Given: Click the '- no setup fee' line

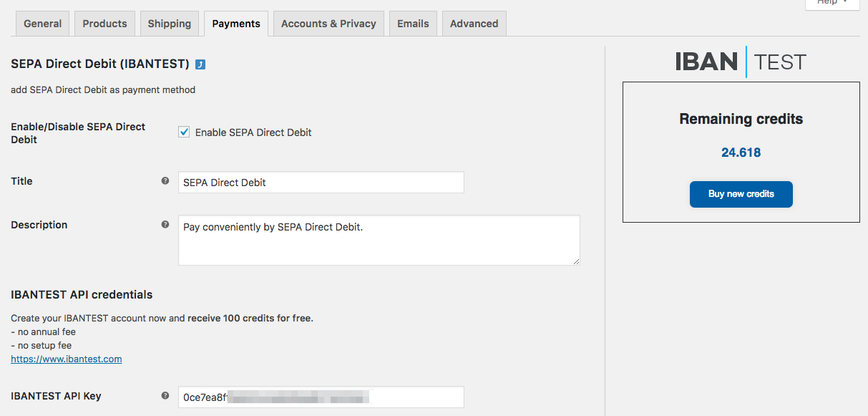Looking at the screenshot, I should point(42,345).
